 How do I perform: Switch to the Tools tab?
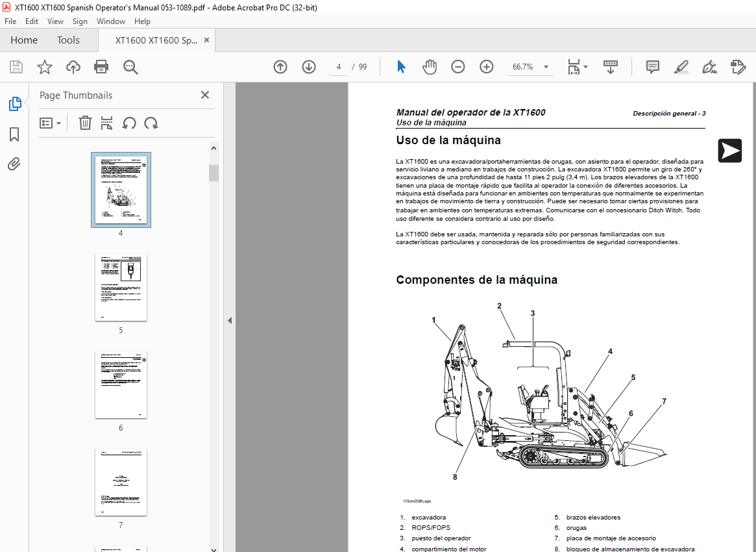[x=69, y=40]
